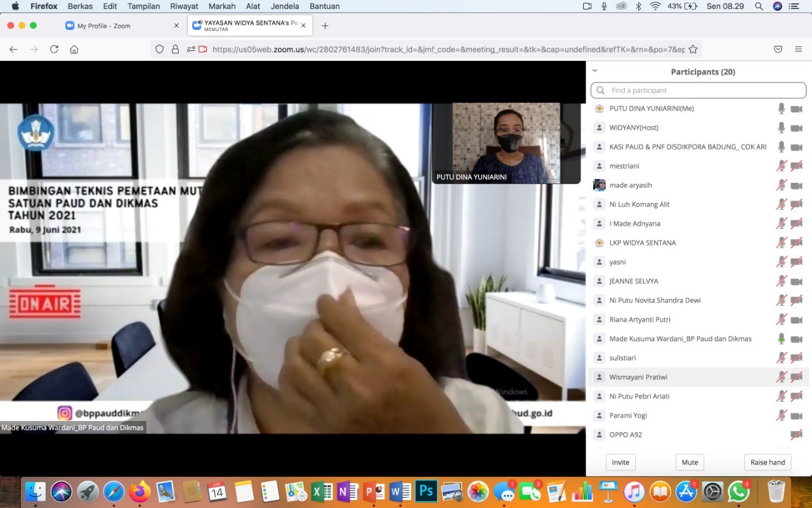The height and width of the screenshot is (508, 812).
Task: Open the Firefox hamburger menu
Action: (x=798, y=50)
